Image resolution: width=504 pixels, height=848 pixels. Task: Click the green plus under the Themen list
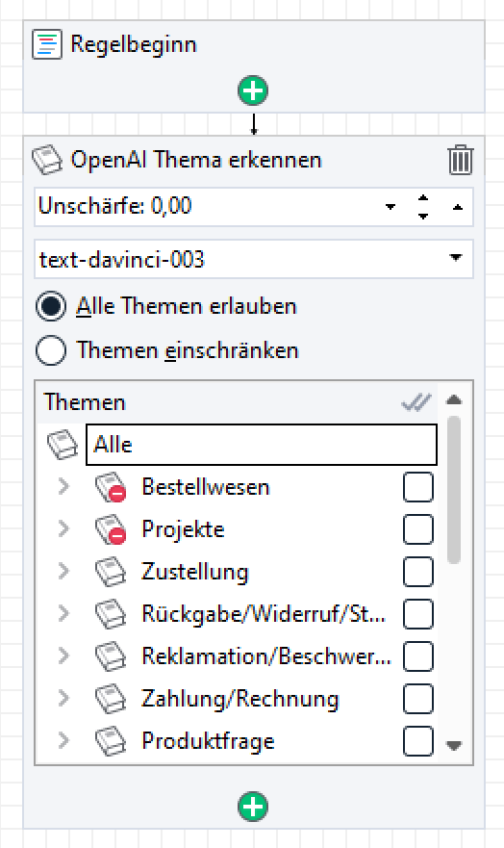pos(253,807)
